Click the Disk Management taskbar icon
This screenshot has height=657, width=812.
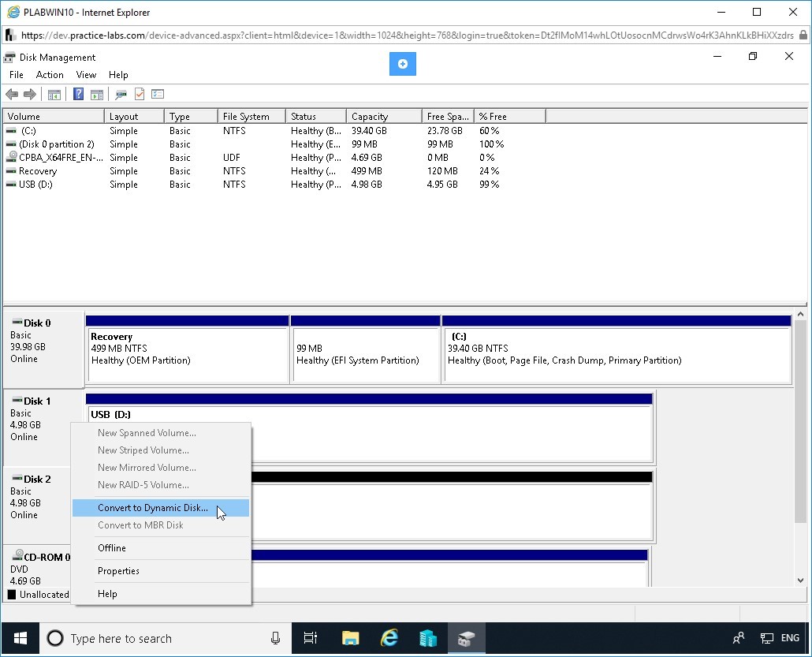466,638
